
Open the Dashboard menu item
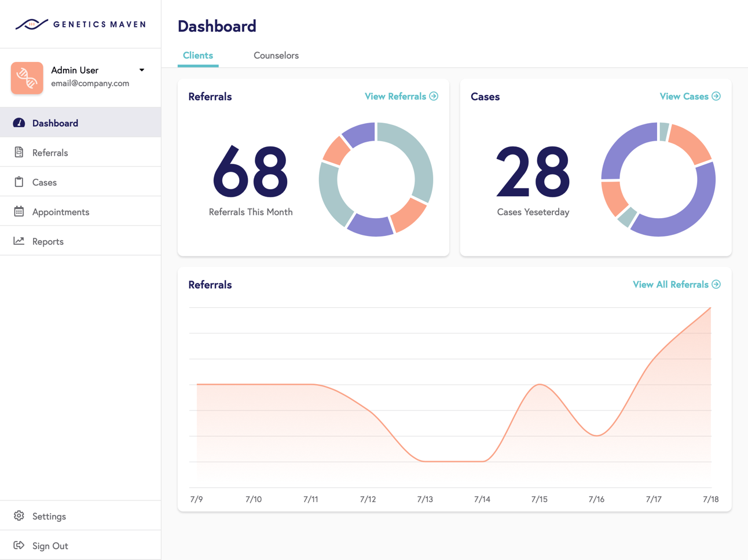tap(80, 123)
